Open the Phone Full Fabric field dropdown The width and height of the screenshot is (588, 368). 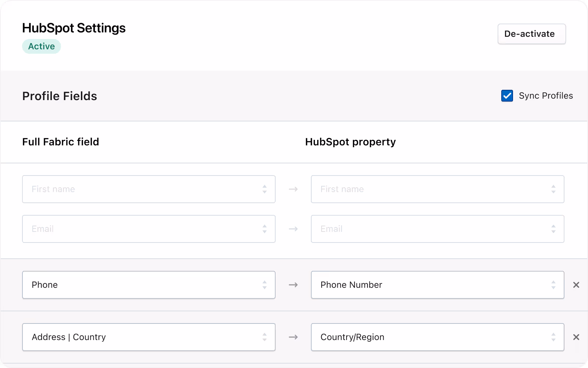click(148, 285)
